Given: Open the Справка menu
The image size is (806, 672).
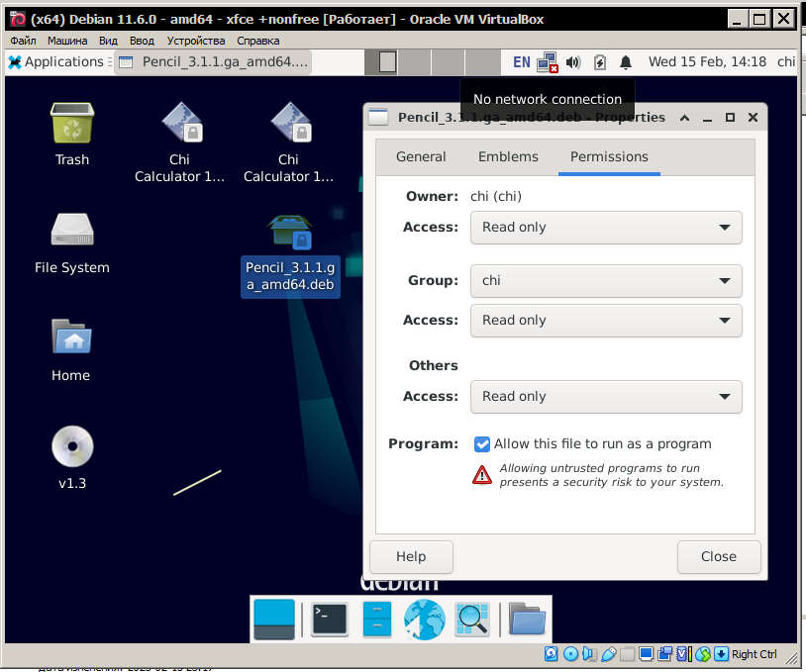Looking at the screenshot, I should tap(258, 41).
